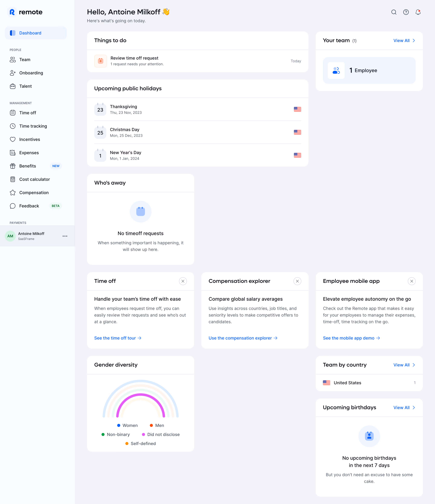This screenshot has width=435, height=504.
Task: Click the Incentives heart icon
Action: (13, 139)
